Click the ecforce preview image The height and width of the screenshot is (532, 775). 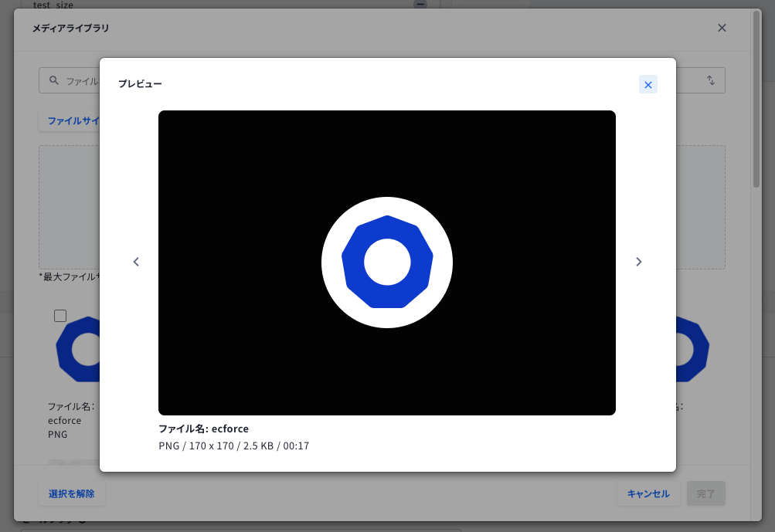[387, 263]
